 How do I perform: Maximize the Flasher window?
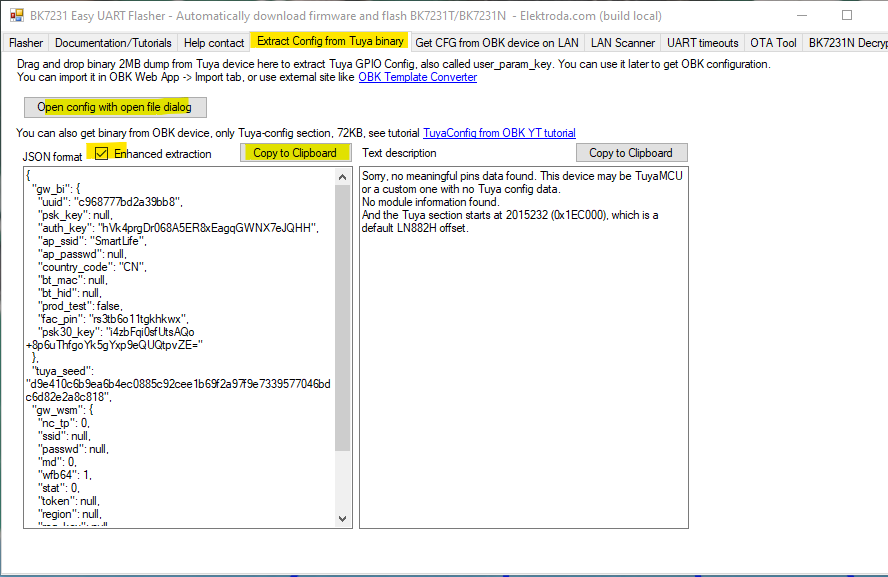tap(847, 15)
